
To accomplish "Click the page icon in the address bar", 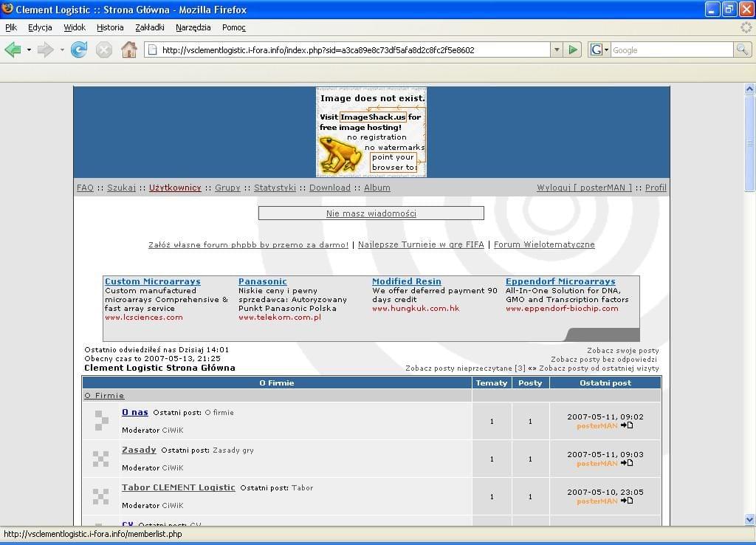I will 152,49.
